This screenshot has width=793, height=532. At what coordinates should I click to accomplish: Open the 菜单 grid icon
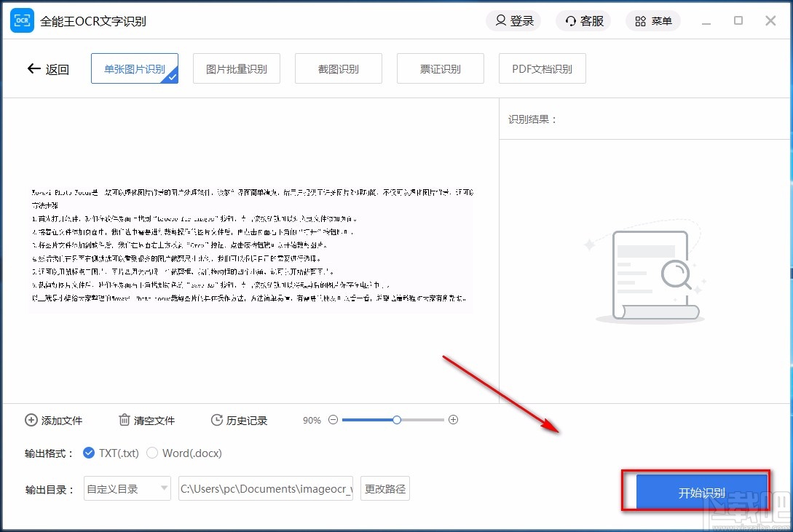tap(640, 20)
